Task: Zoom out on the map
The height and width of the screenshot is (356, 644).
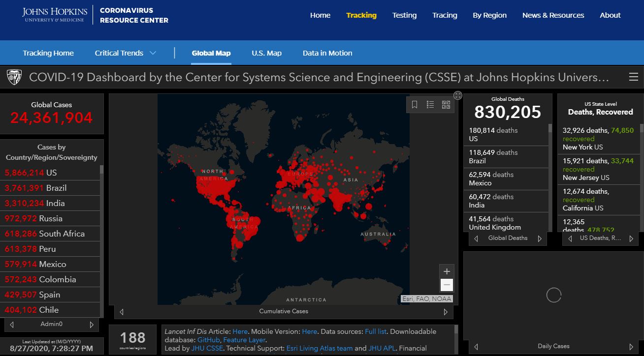Action: (x=447, y=285)
